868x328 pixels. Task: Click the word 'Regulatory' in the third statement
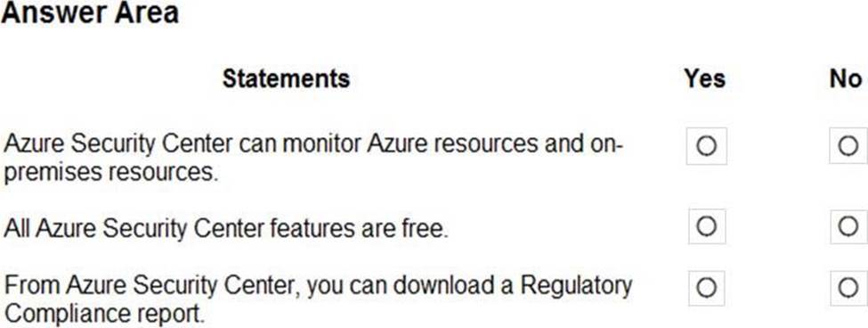click(576, 286)
